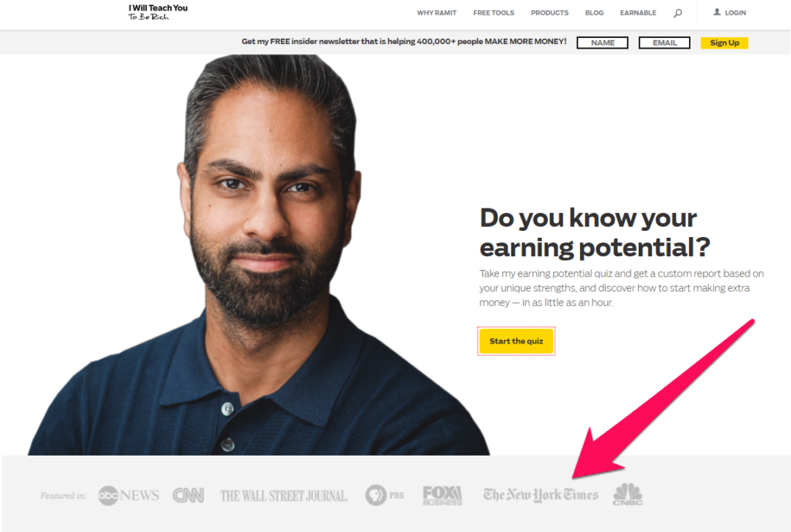Click the Start the quiz button
This screenshot has width=791, height=532.
coord(516,341)
